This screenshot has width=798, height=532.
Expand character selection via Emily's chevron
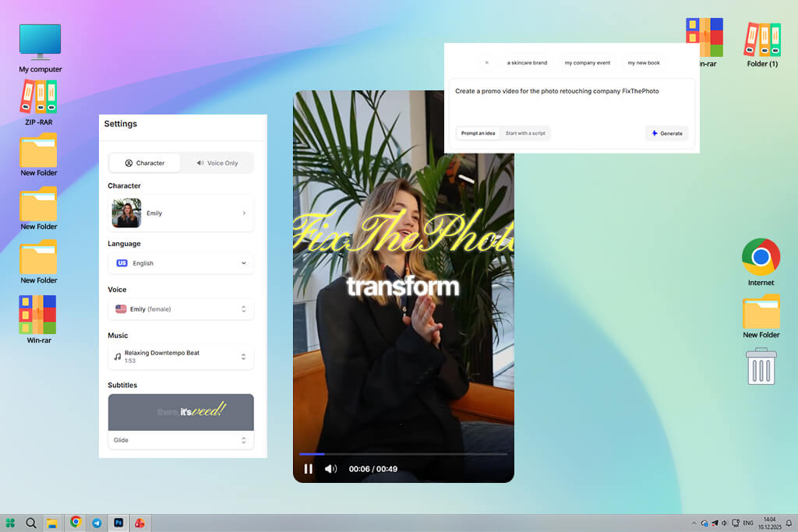click(244, 213)
